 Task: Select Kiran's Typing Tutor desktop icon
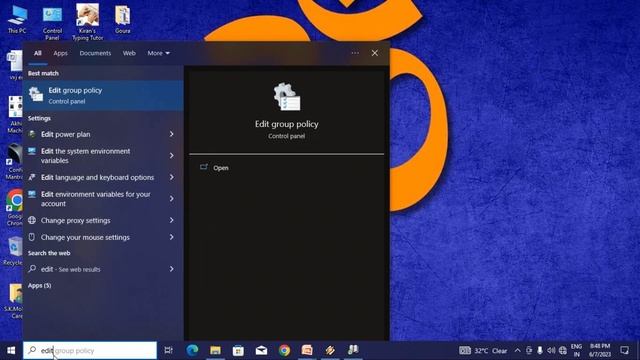[87, 22]
